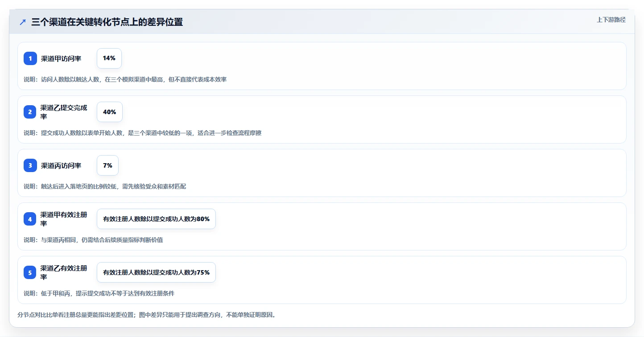Screen dimensions: 644x337
Task: Click the 渠道乙提交完成率 label
Action: pos(64,112)
